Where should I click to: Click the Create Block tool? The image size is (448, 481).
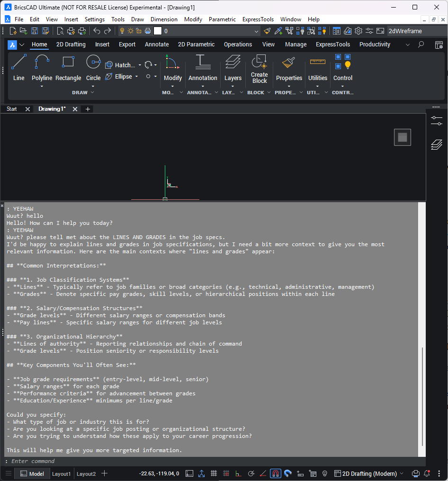259,69
